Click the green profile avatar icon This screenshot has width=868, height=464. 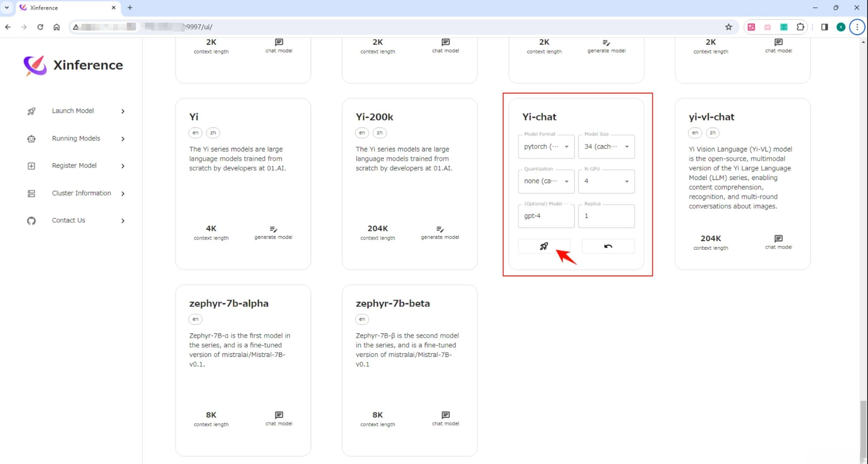841,27
